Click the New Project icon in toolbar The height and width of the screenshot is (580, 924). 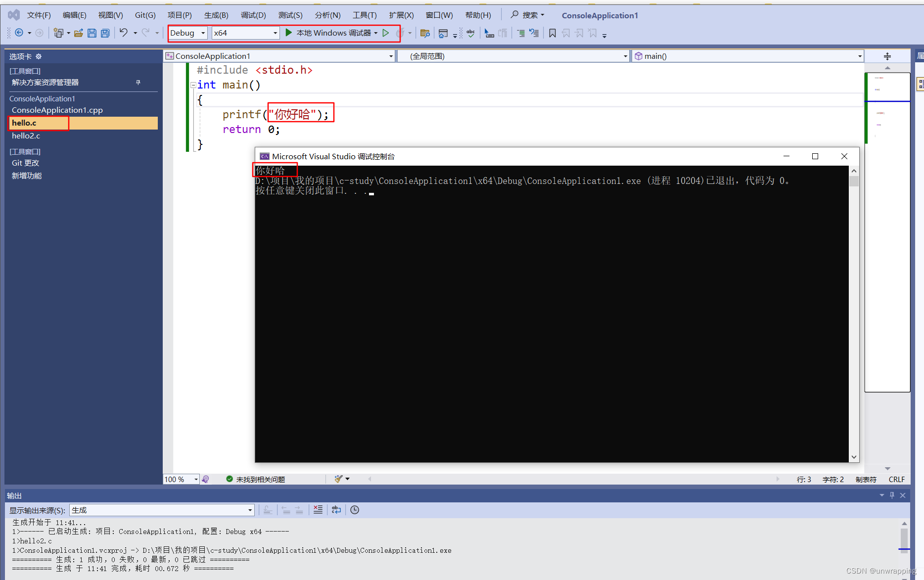point(58,33)
